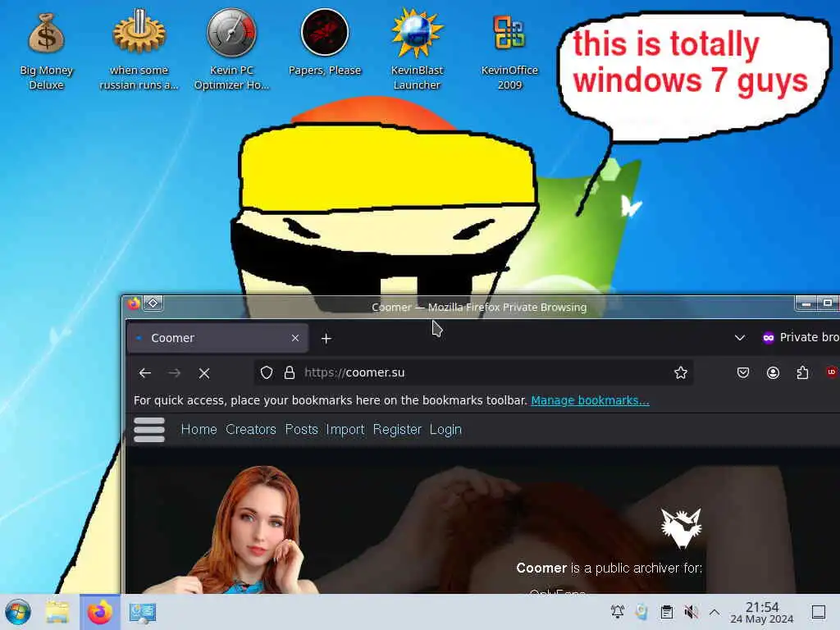View site security via the padlock icon
Viewport: 840px width, 630px height.
point(290,373)
